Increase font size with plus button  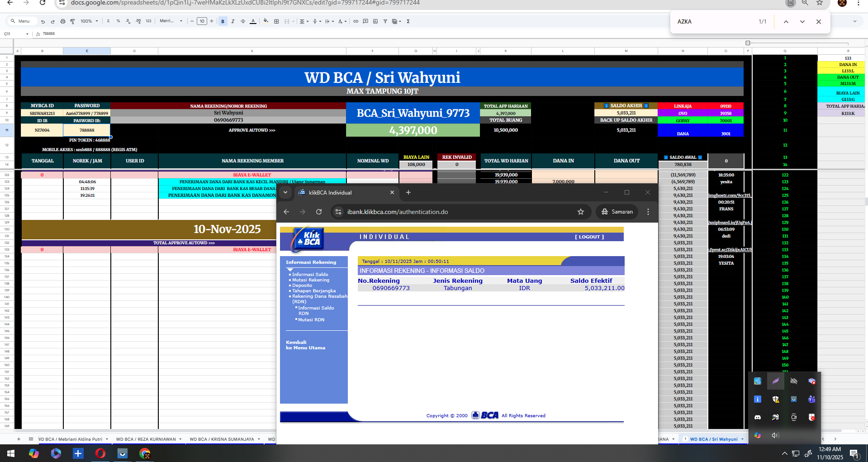pyautogui.click(x=212, y=21)
